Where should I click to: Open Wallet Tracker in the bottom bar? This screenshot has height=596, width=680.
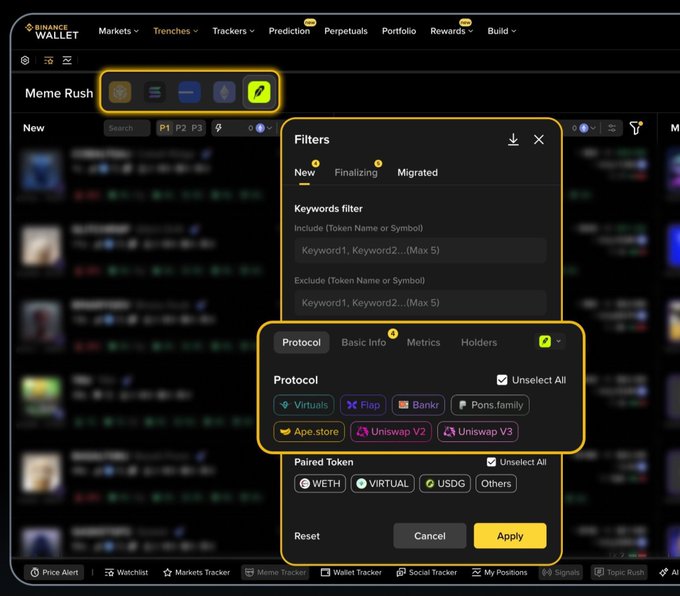pyautogui.click(x=351, y=573)
